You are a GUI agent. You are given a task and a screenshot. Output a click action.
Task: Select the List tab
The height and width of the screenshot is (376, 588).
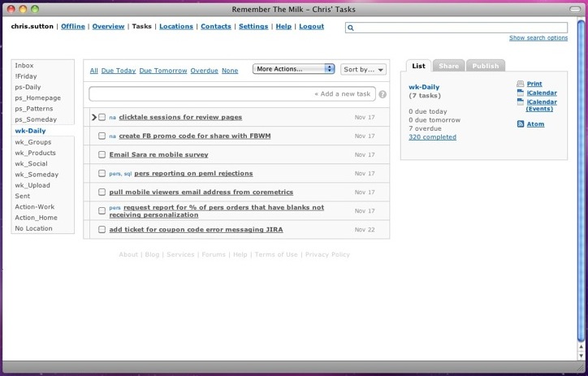(418, 66)
